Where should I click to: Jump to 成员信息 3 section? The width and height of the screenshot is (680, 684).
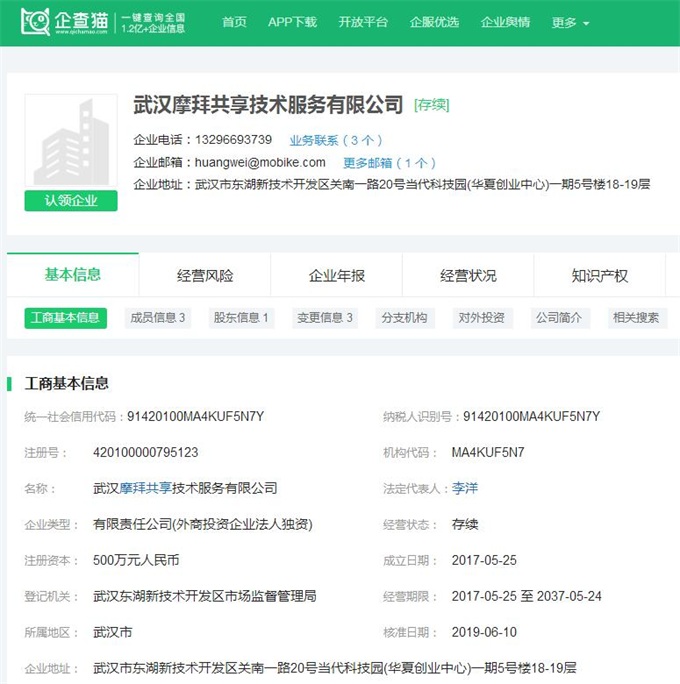pyautogui.click(x=157, y=318)
